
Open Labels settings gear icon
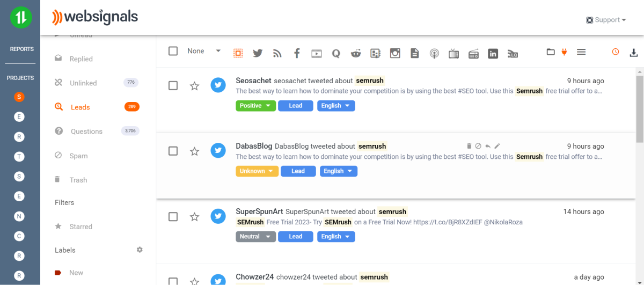pos(140,250)
